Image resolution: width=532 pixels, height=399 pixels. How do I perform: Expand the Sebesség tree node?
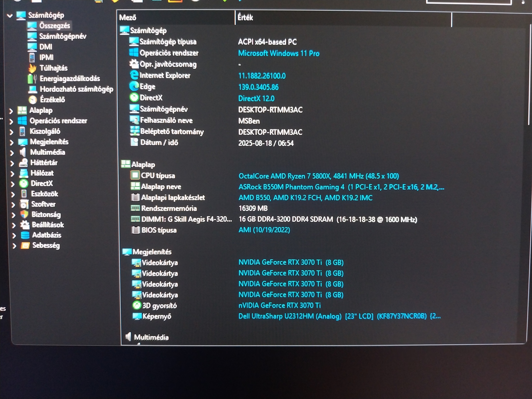click(14, 246)
